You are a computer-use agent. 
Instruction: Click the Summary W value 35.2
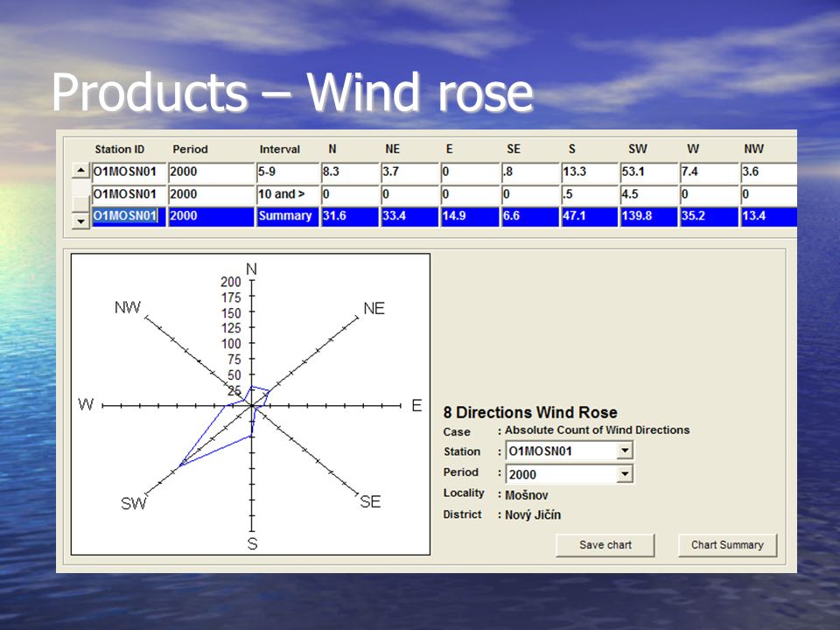point(709,216)
